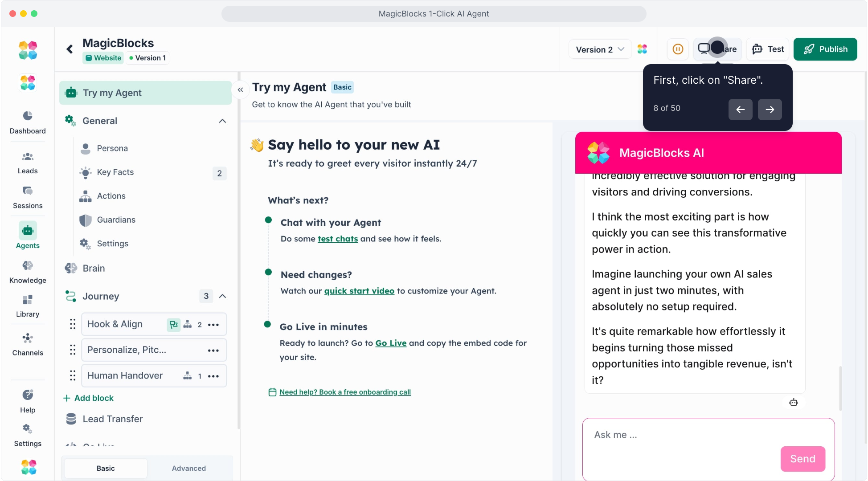Collapse the left panel with double chevron

(x=240, y=90)
